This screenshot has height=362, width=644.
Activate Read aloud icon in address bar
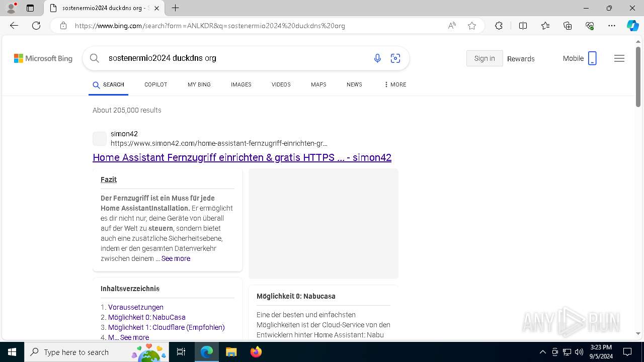point(452,26)
